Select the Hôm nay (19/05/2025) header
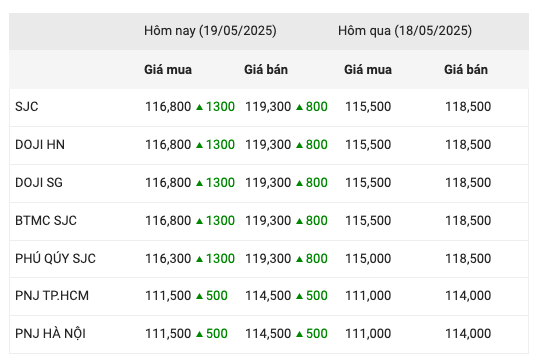 210,31
